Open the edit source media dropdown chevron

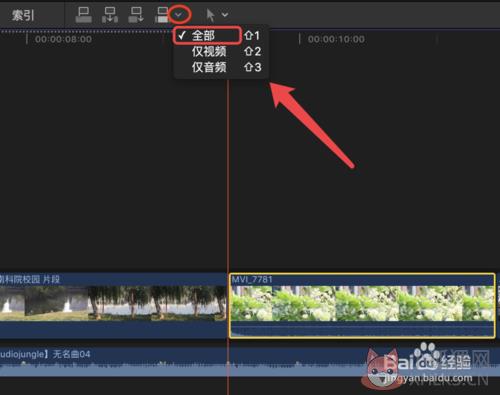179,15
